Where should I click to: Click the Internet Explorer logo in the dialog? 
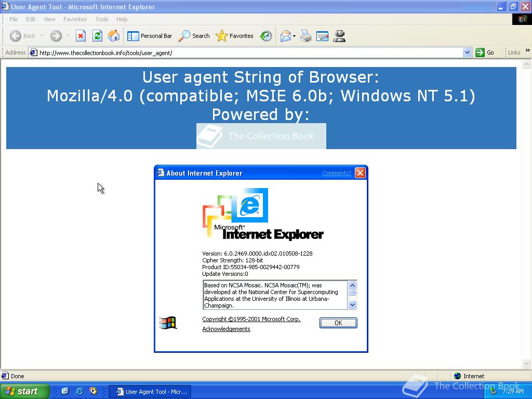263,215
